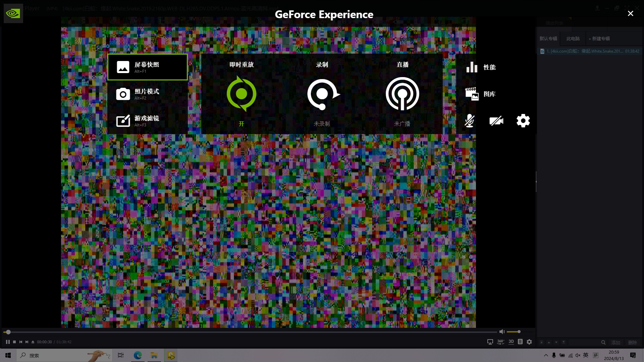Toggle the green Instant Replay icon
644x362 pixels.
[x=241, y=94]
